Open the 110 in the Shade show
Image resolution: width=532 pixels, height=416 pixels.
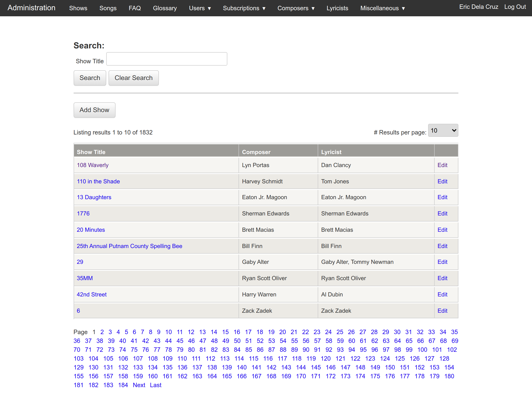point(98,181)
